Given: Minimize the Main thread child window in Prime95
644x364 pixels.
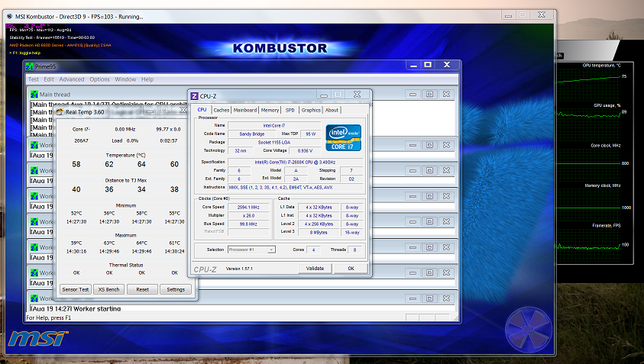Looking at the screenshot, I should tap(413, 94).
